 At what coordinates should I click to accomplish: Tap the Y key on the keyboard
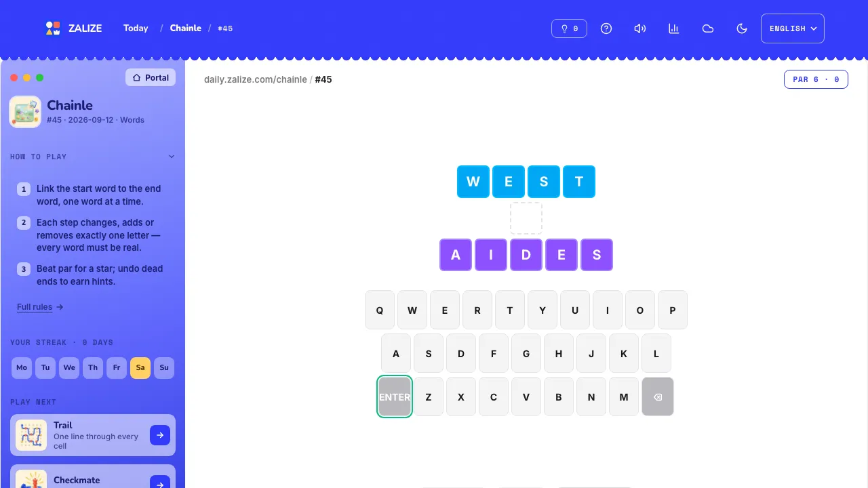[542, 310]
